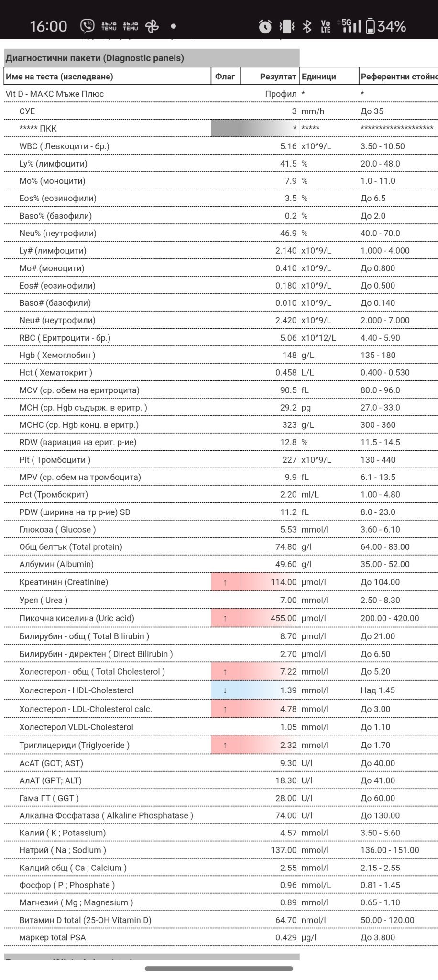Click the red highlighted Uric acid result 455.00
The height and width of the screenshot is (980, 438).
click(x=283, y=618)
